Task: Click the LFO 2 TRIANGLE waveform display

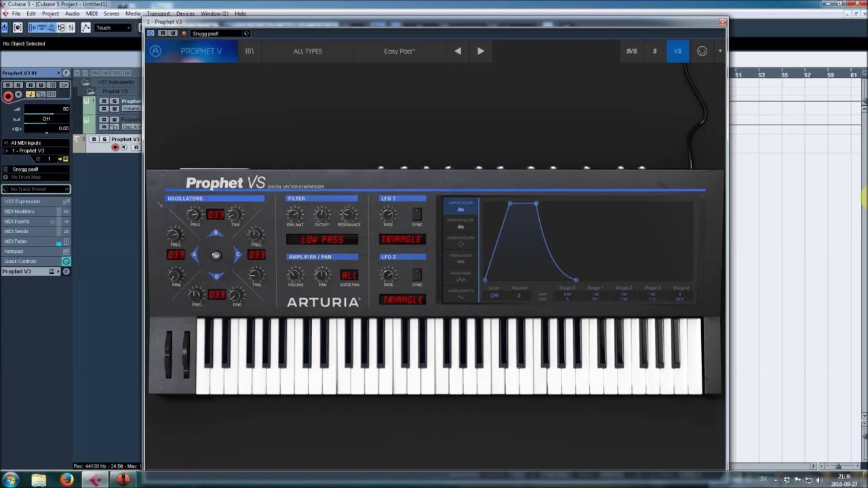Action: [402, 300]
